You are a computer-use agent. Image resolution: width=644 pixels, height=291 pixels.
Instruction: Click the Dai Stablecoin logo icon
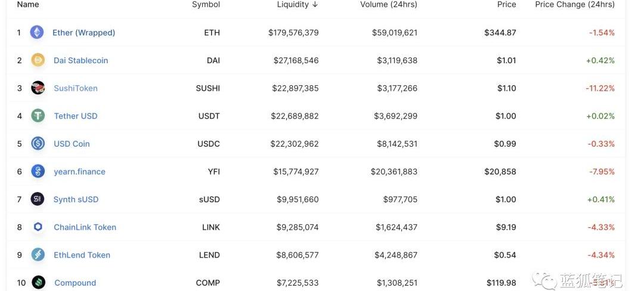38,60
